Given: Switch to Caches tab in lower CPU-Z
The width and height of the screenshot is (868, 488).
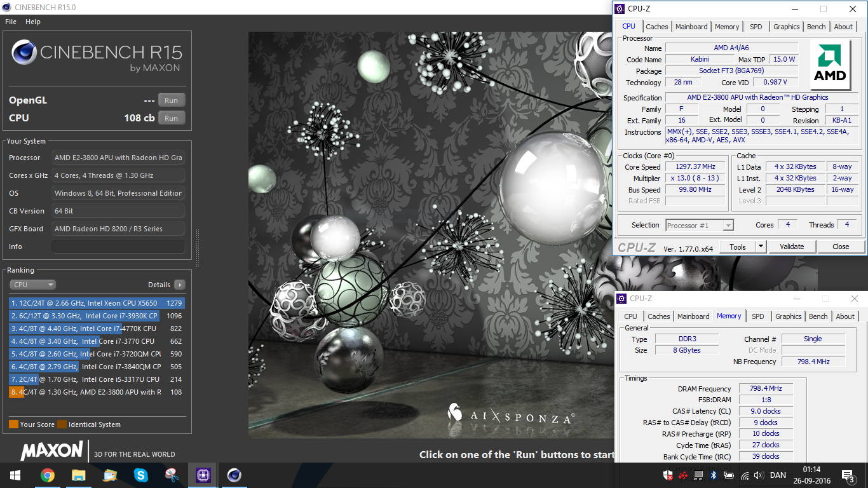Looking at the screenshot, I should 659,316.
